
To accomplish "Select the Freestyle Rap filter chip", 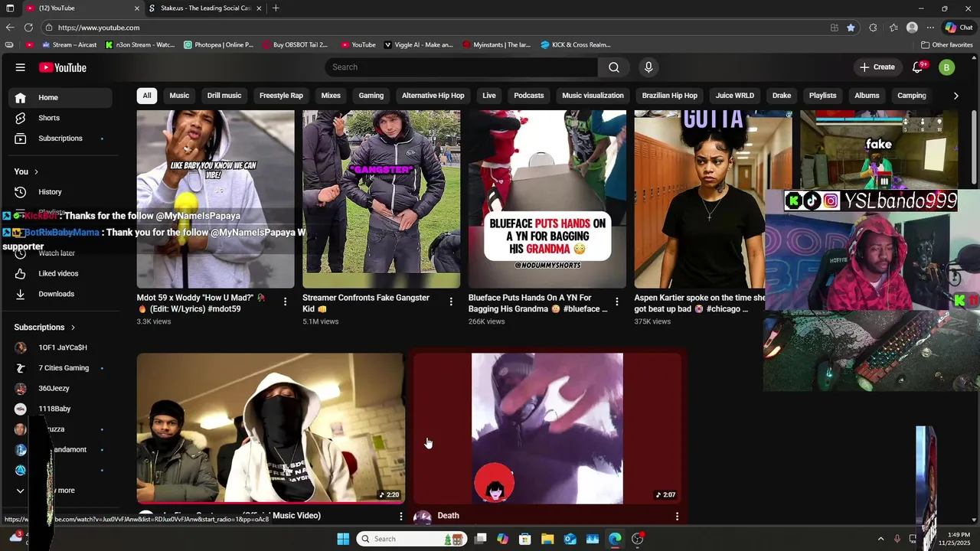I will tap(281, 96).
